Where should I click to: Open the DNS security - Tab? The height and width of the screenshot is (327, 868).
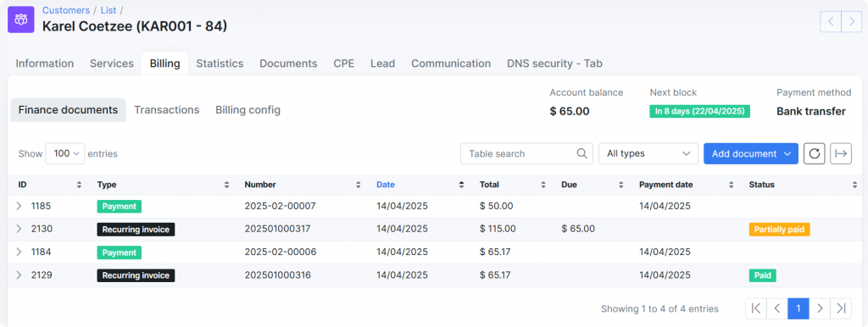[x=554, y=64]
